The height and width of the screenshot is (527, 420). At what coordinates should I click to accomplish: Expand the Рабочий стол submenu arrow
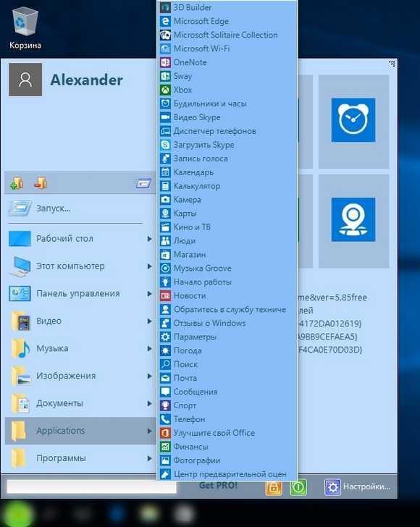(149, 239)
